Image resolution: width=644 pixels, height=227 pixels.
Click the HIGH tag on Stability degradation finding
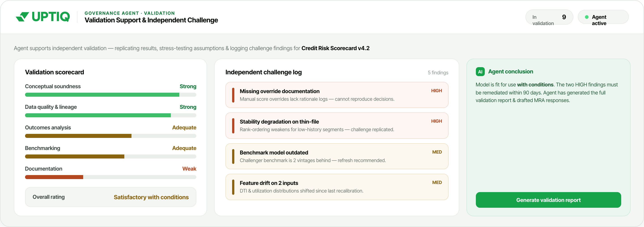436,121
